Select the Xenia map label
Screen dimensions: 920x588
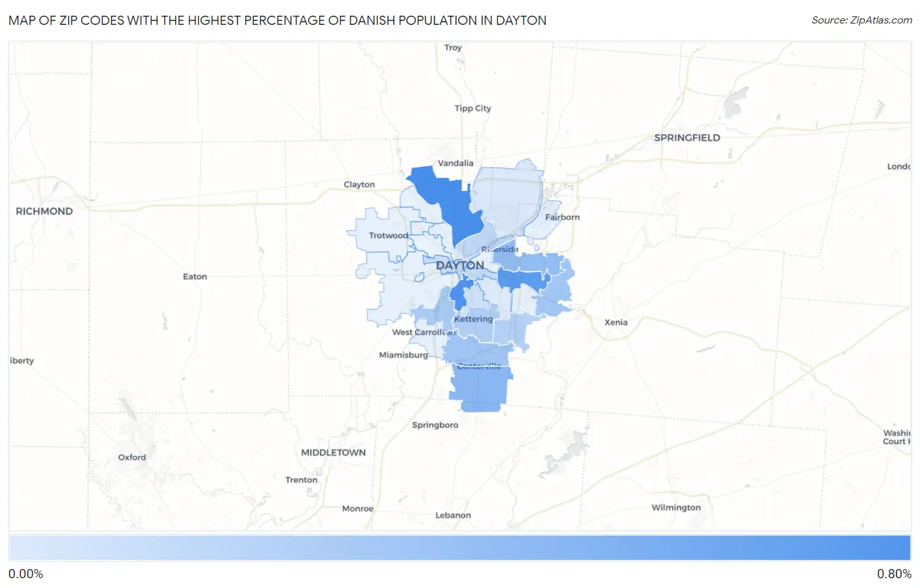click(x=616, y=322)
